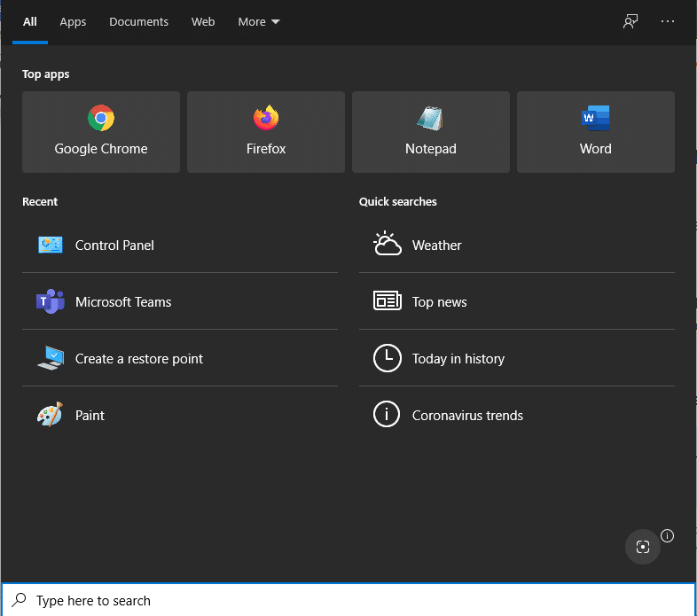The width and height of the screenshot is (697, 616).
Task: Open the three-dots options menu
Action: (669, 22)
